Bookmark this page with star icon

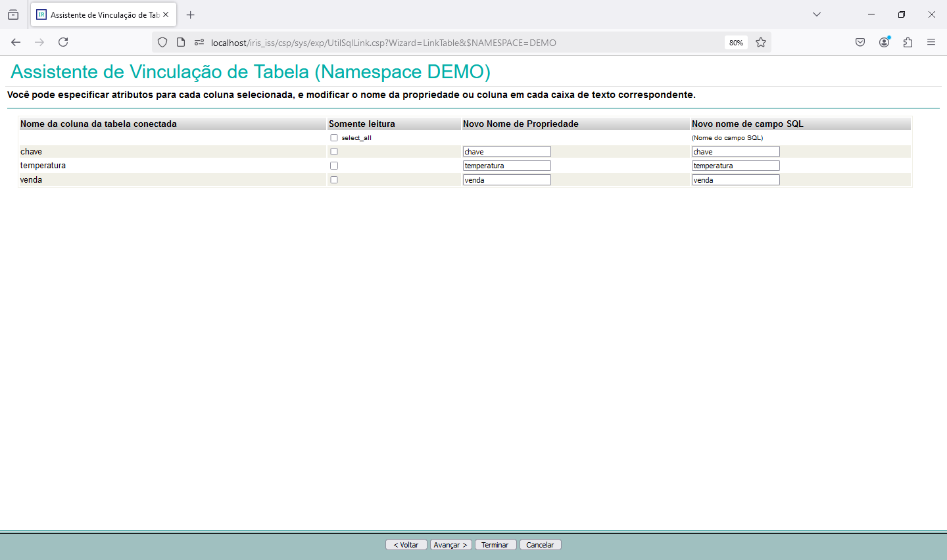(761, 42)
